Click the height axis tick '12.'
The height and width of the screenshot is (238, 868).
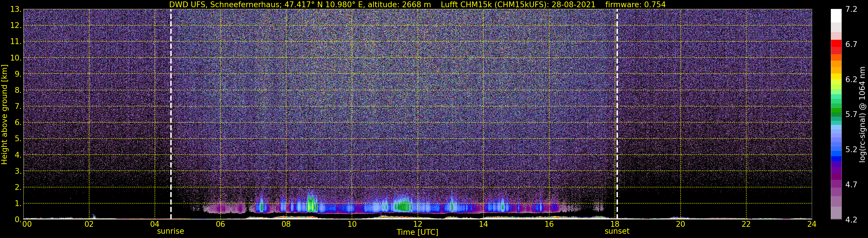pos(16,26)
